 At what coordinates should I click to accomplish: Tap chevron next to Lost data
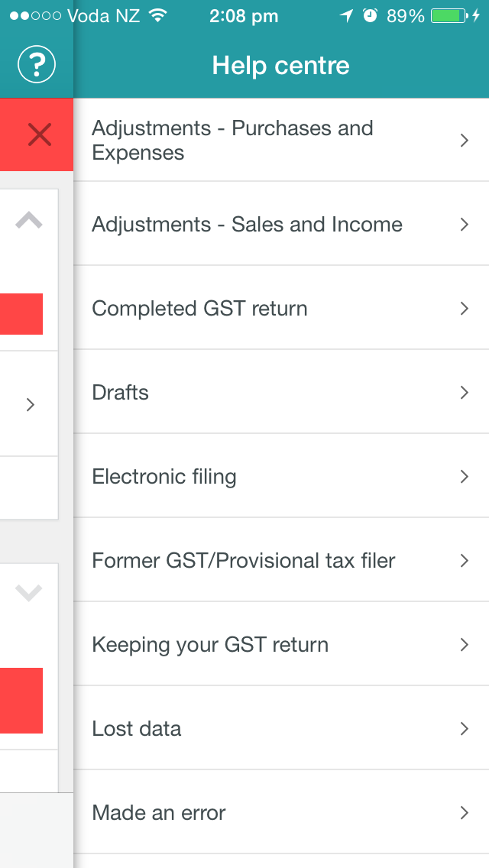pos(464,729)
